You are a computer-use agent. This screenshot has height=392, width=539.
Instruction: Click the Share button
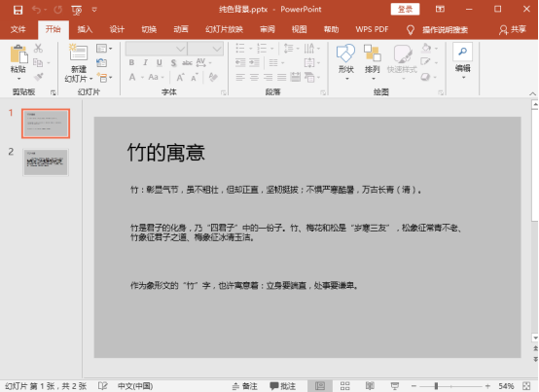[x=513, y=29]
